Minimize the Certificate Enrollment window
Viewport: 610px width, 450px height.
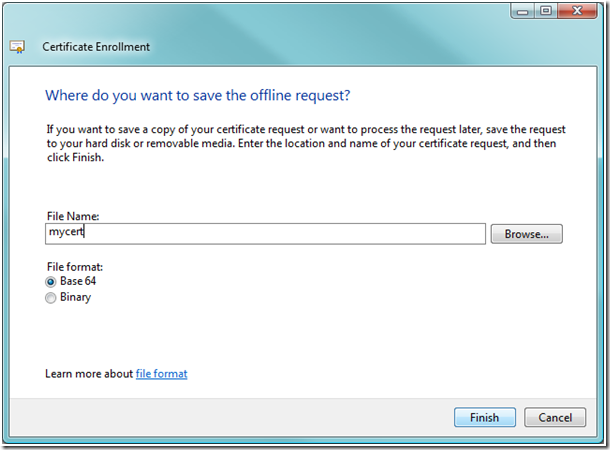click(x=522, y=11)
